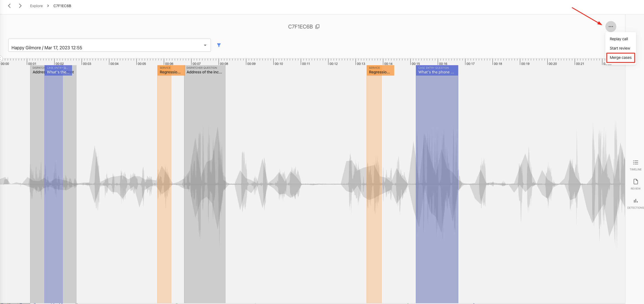Click the dropdown arrow in call selector
The height and width of the screenshot is (304, 644).
click(x=205, y=45)
